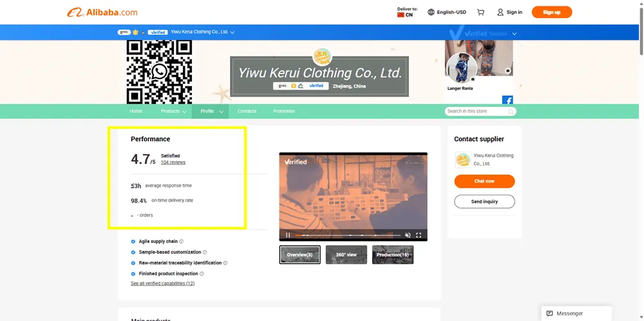Click the Langer Ranla name label

(x=460, y=88)
